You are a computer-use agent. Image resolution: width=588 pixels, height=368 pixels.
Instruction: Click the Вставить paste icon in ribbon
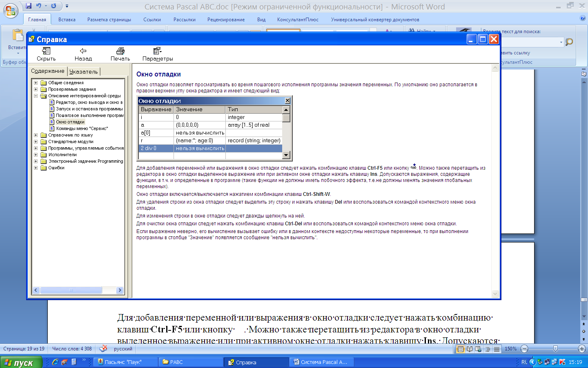click(x=18, y=36)
